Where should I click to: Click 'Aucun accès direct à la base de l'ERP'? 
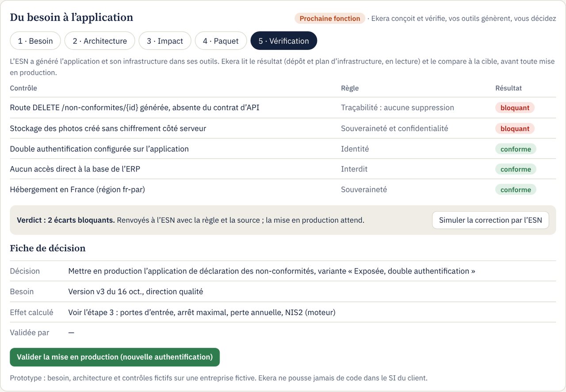pos(75,169)
